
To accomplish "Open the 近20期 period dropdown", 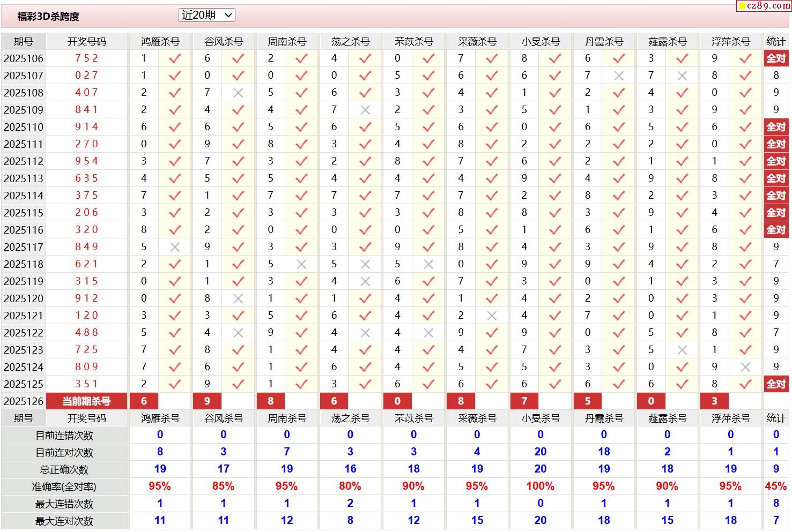I will (207, 16).
